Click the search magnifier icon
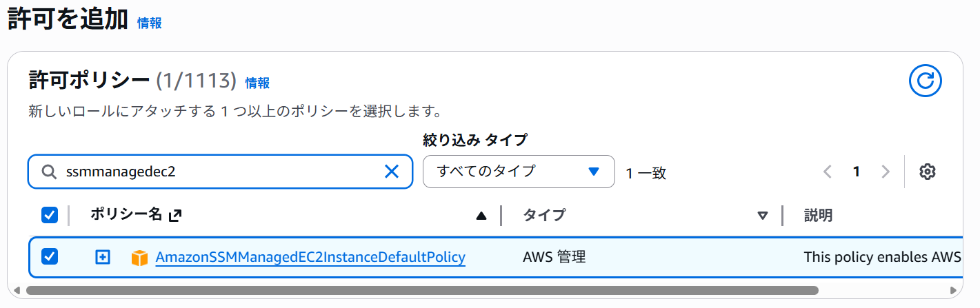This screenshot has width=980, height=308. 49,172
